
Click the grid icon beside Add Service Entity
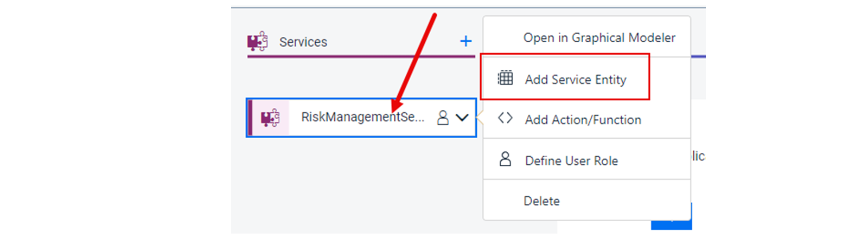[x=505, y=78]
